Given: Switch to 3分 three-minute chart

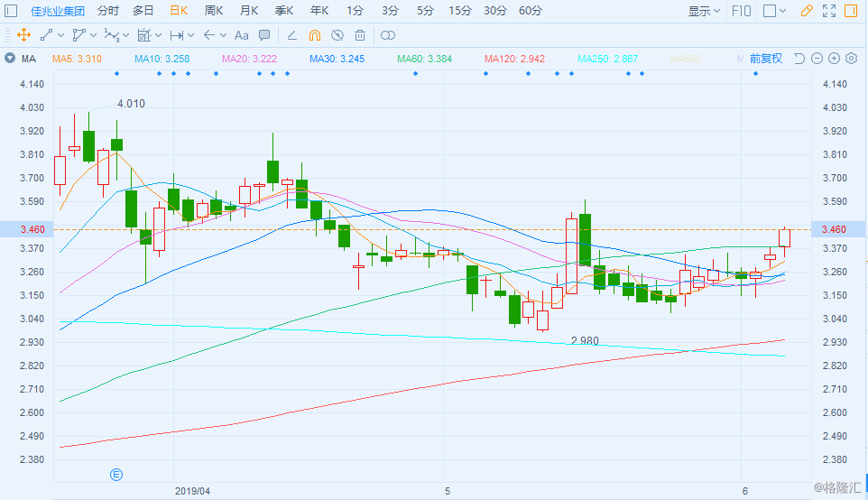Looking at the screenshot, I should [x=391, y=11].
